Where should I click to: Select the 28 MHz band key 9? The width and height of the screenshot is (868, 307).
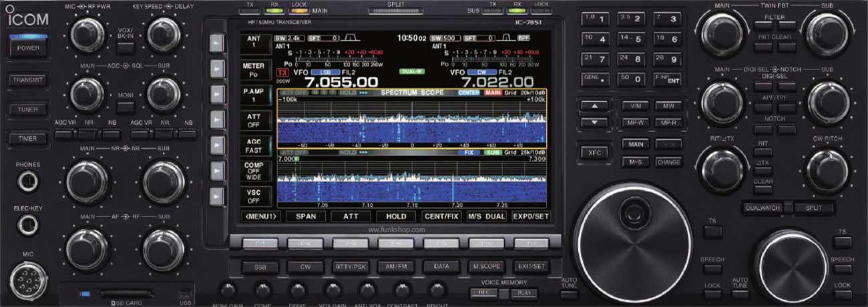click(668, 59)
